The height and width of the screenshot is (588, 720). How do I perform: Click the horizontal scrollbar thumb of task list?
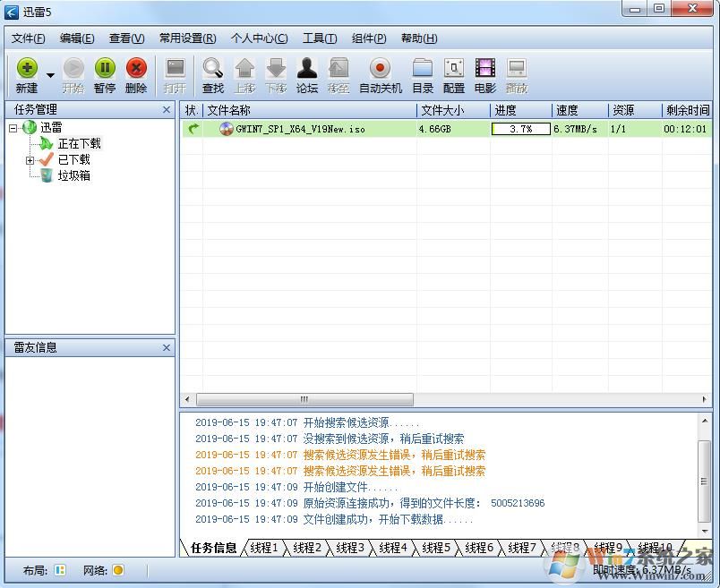(x=304, y=399)
